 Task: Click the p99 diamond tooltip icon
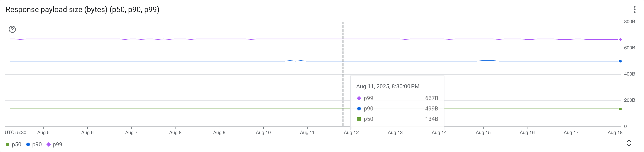point(359,98)
